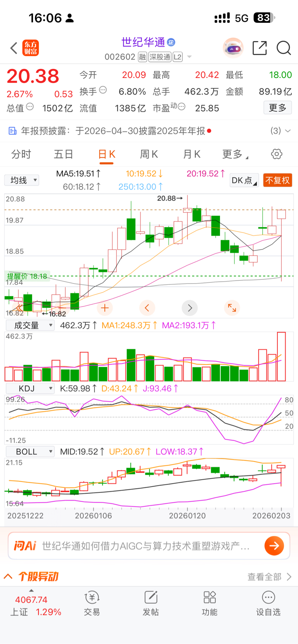Tap the share/export icon

[260, 48]
